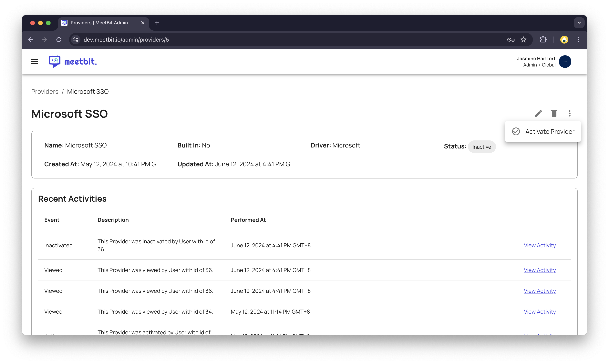Screen dimensions: 609x364
Task: Open a new browser tab
Action: [x=157, y=23]
